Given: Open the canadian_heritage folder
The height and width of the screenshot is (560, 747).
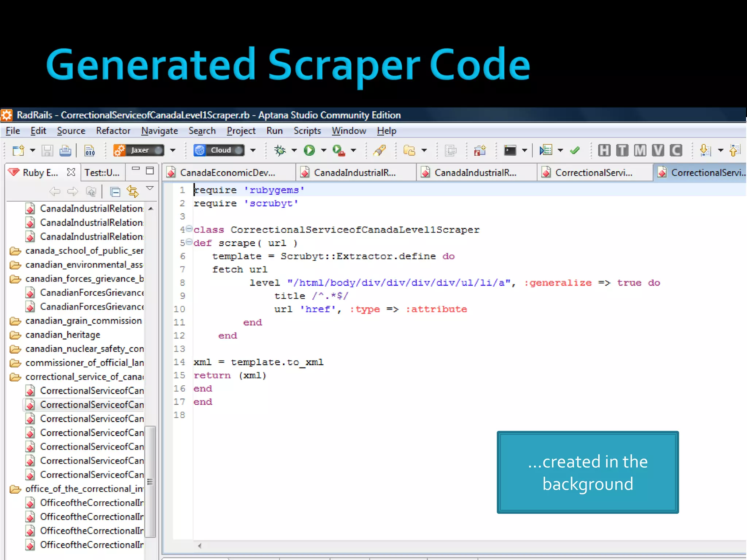Looking at the screenshot, I should coord(63,335).
